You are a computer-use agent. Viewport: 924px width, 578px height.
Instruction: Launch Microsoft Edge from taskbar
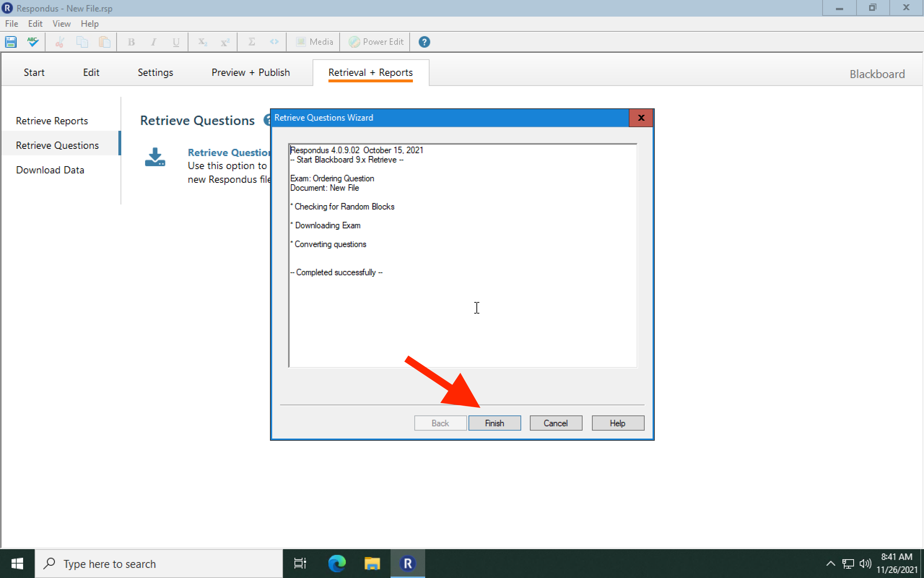tap(337, 564)
